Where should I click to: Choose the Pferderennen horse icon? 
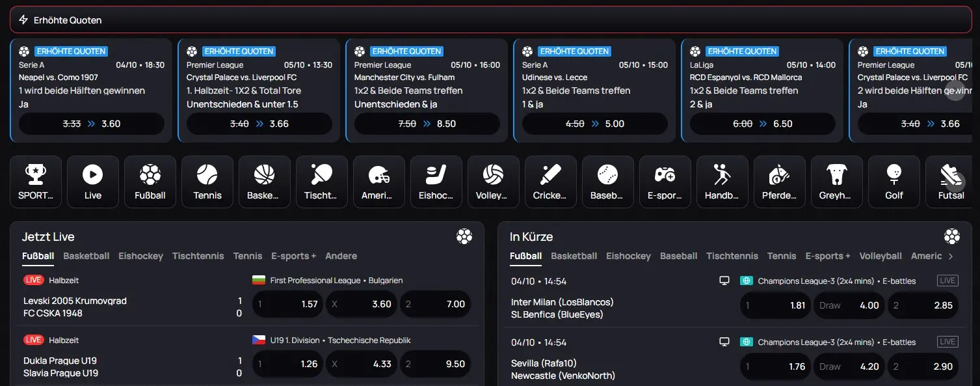(x=780, y=182)
